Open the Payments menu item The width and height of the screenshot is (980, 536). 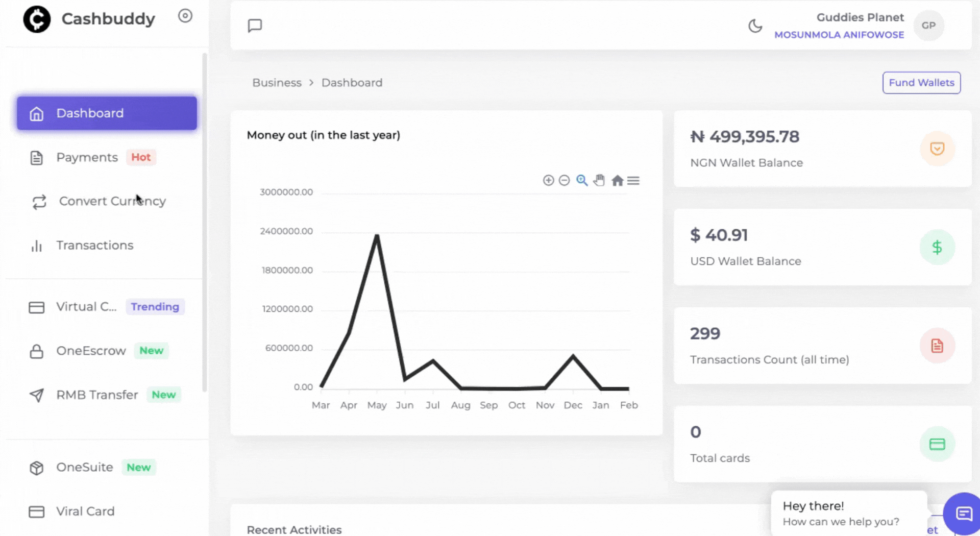[107, 157]
